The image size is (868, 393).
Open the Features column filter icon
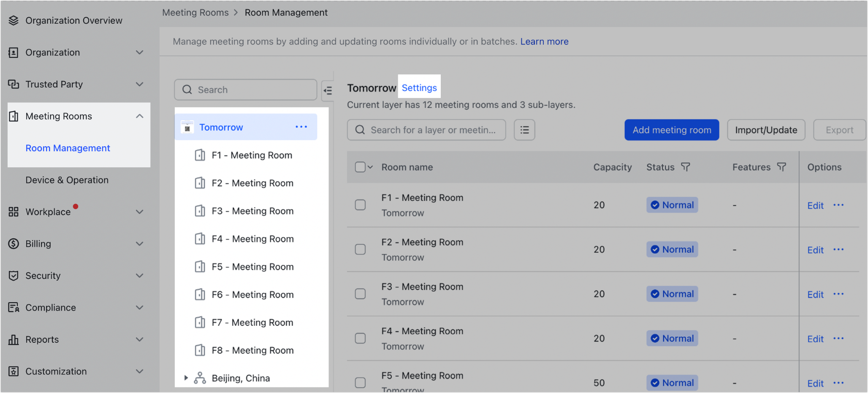tap(783, 167)
